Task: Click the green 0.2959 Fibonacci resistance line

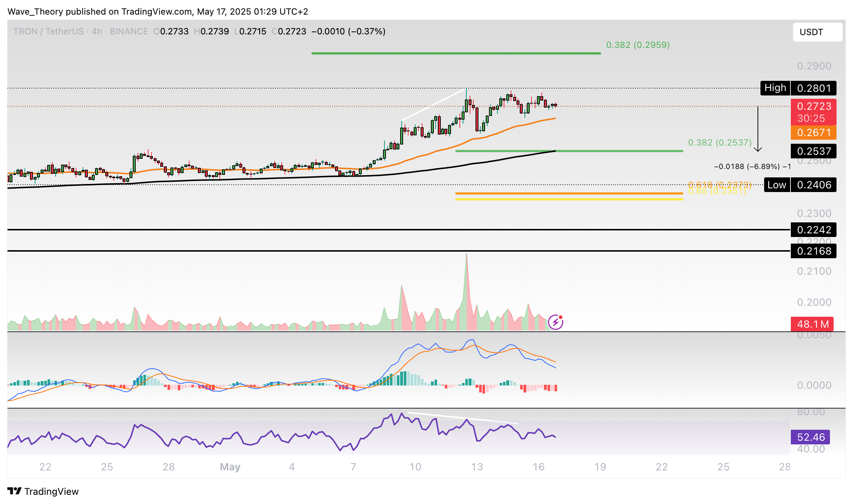Action: click(x=456, y=53)
